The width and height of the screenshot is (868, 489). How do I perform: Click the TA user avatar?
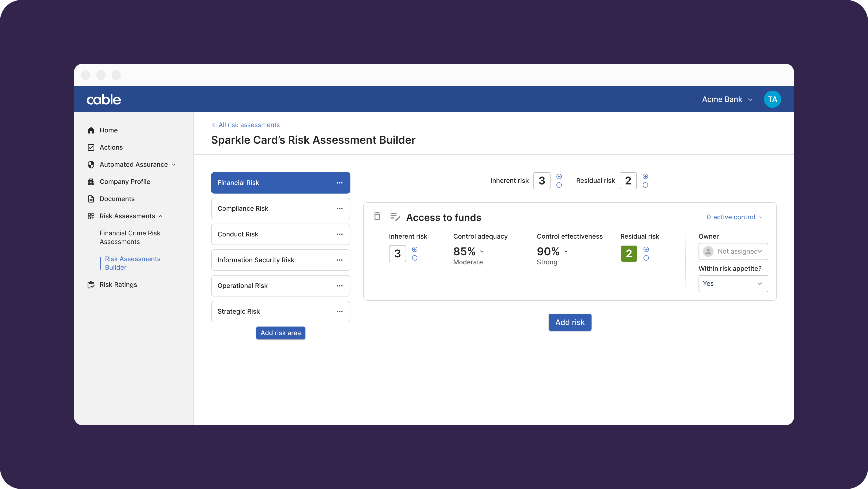(772, 99)
